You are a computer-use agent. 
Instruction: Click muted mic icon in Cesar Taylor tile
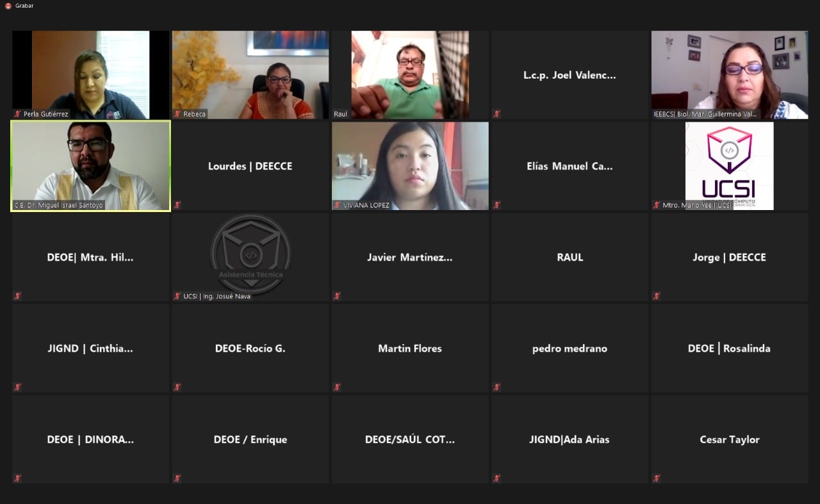pos(657,478)
